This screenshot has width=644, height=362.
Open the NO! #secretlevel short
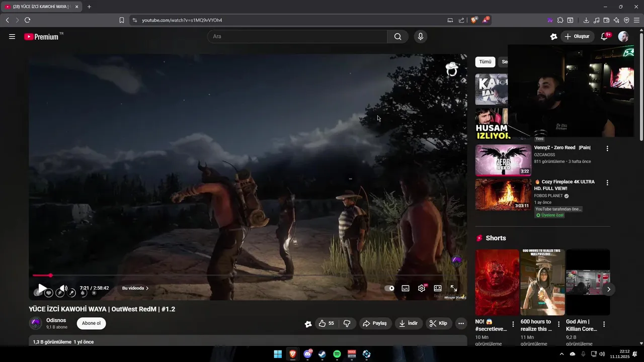(x=497, y=282)
